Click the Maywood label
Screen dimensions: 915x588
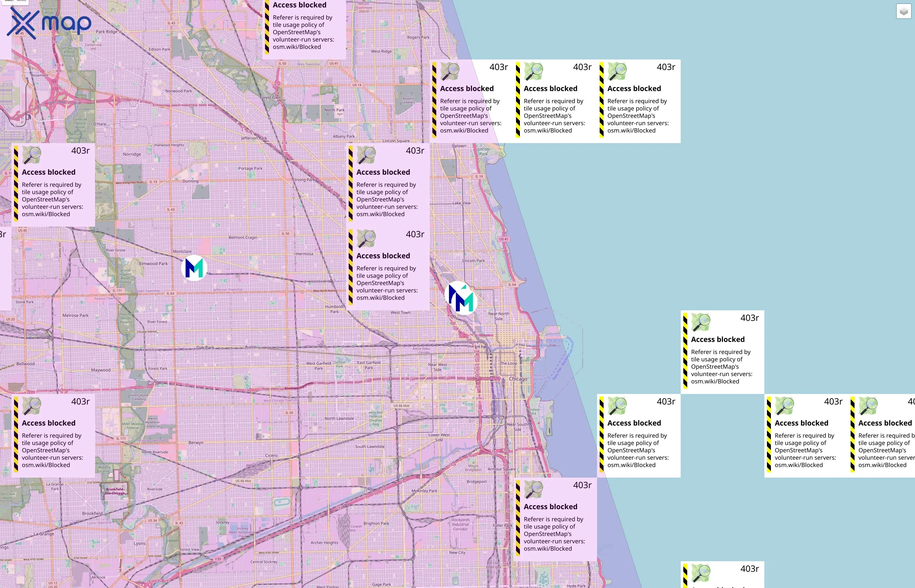pyautogui.click(x=101, y=370)
